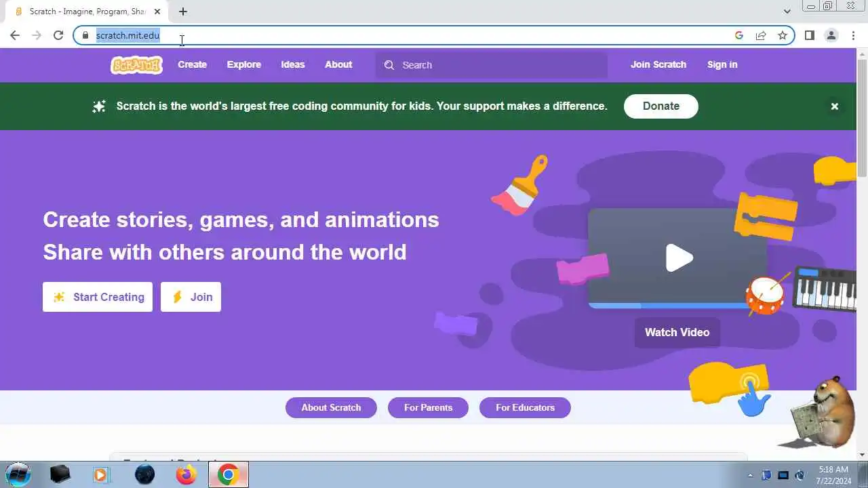Click the Scratch logo
This screenshot has width=868, height=488.
[136, 65]
